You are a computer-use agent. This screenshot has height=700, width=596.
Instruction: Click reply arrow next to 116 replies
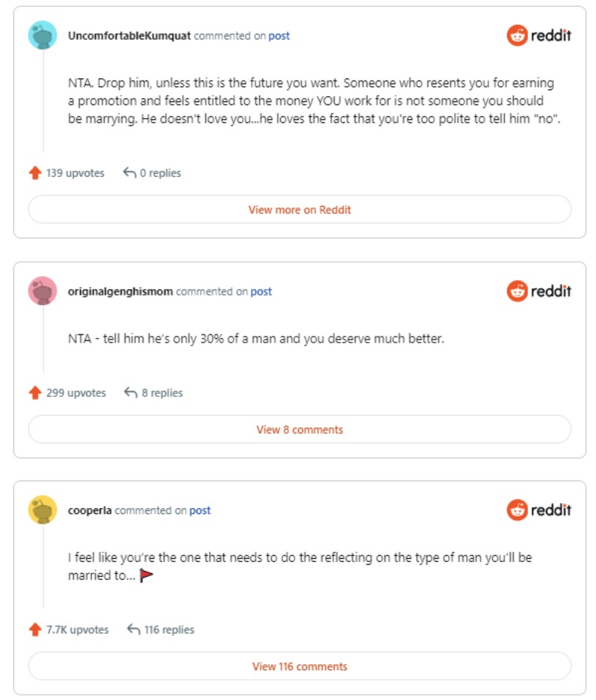[x=134, y=630]
